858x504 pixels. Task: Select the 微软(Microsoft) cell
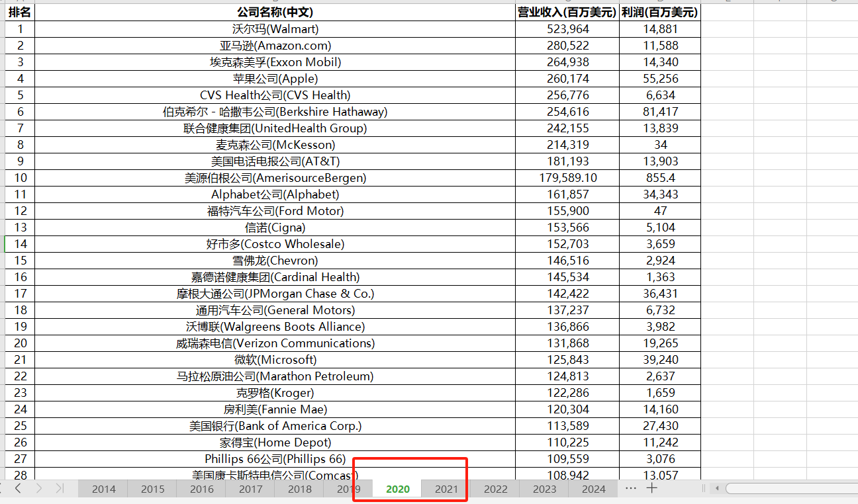pyautogui.click(x=275, y=360)
